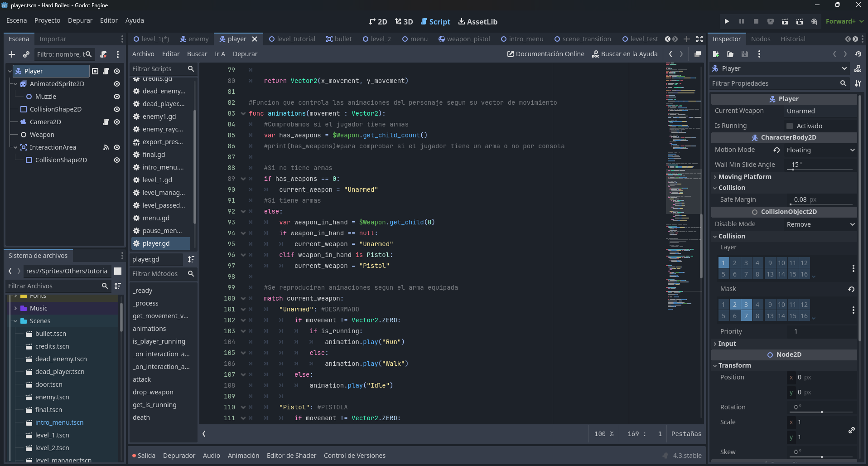Add a child node with the plus icon
Viewport: 868px width, 466px height.
click(11, 54)
